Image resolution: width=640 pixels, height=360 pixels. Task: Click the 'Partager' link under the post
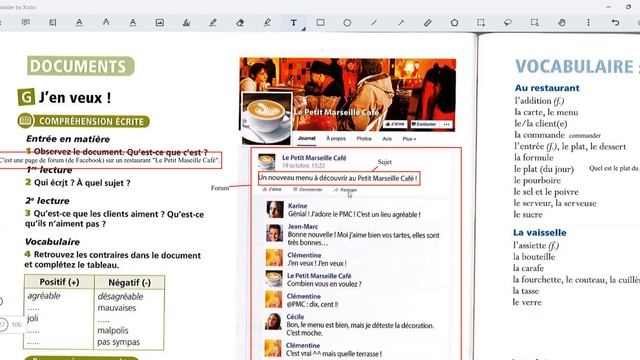pos(345,190)
